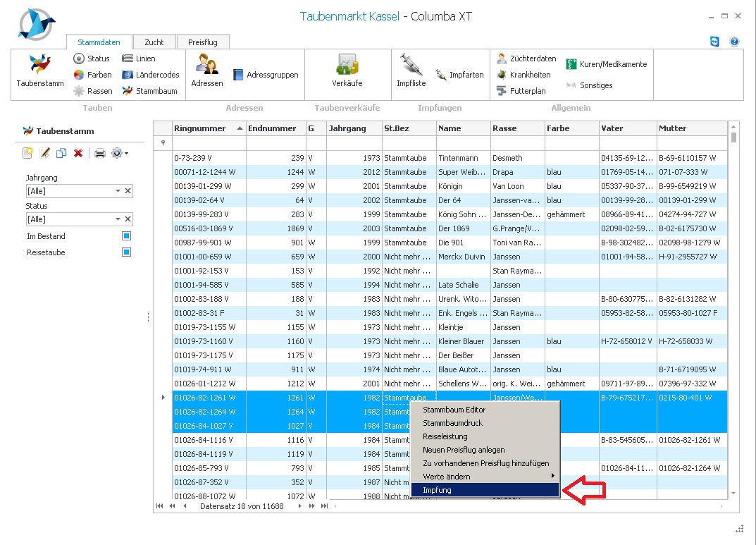Clear the Jahrgang filter with X
Image resolution: width=756 pixels, height=545 pixels.
click(x=128, y=191)
